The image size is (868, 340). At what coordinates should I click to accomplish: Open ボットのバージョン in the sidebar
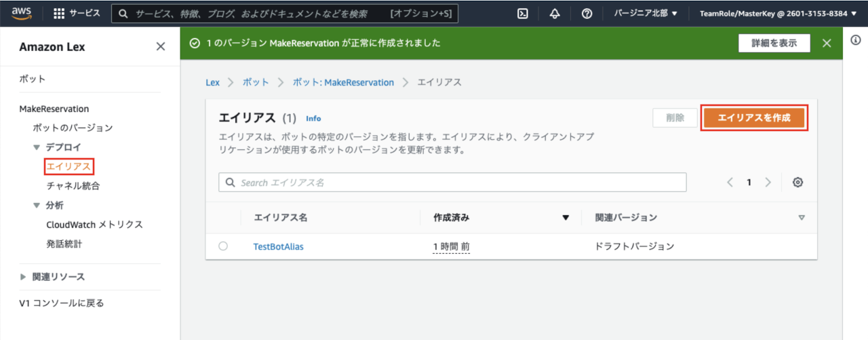(73, 128)
